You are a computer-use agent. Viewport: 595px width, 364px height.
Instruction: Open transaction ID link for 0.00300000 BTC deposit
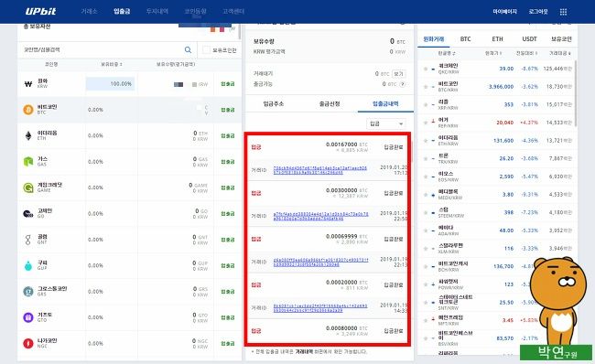point(320,216)
